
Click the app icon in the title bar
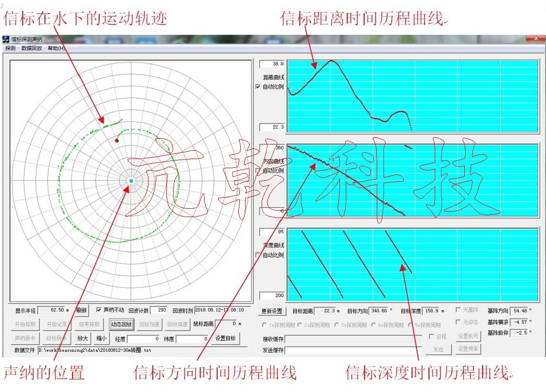pos(6,40)
